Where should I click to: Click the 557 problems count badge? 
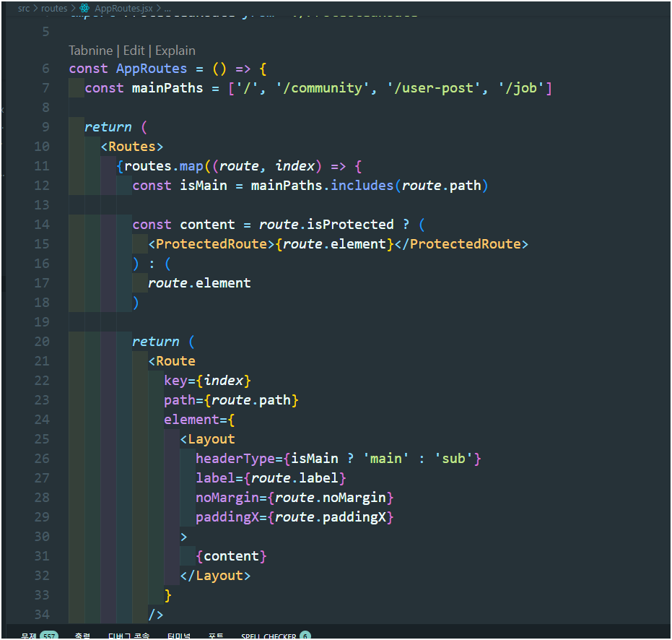tap(49, 635)
